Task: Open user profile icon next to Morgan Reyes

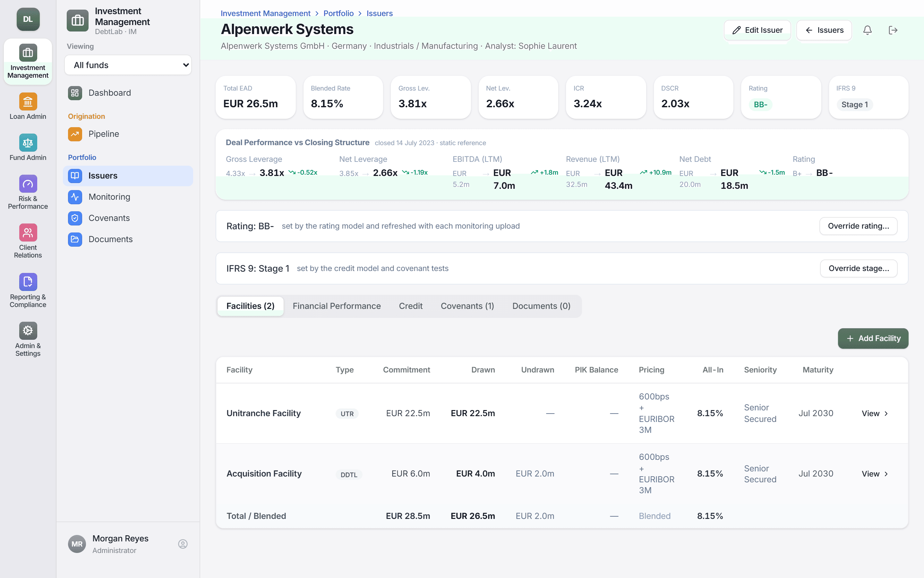Action: (183, 544)
